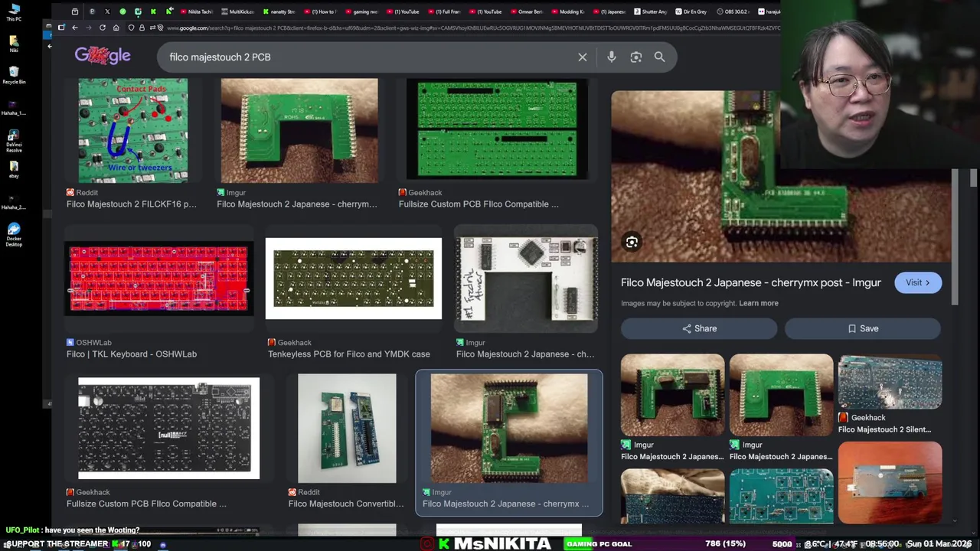980x551 pixels.
Task: Switch to X (Twitter) pinned tab
Action: pos(107,11)
